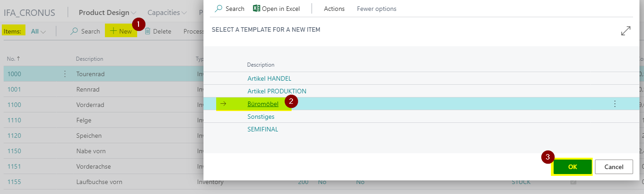Viewport: 644px width, 194px height.
Task: Click the Excel icon on Open in Excel
Action: [257, 9]
